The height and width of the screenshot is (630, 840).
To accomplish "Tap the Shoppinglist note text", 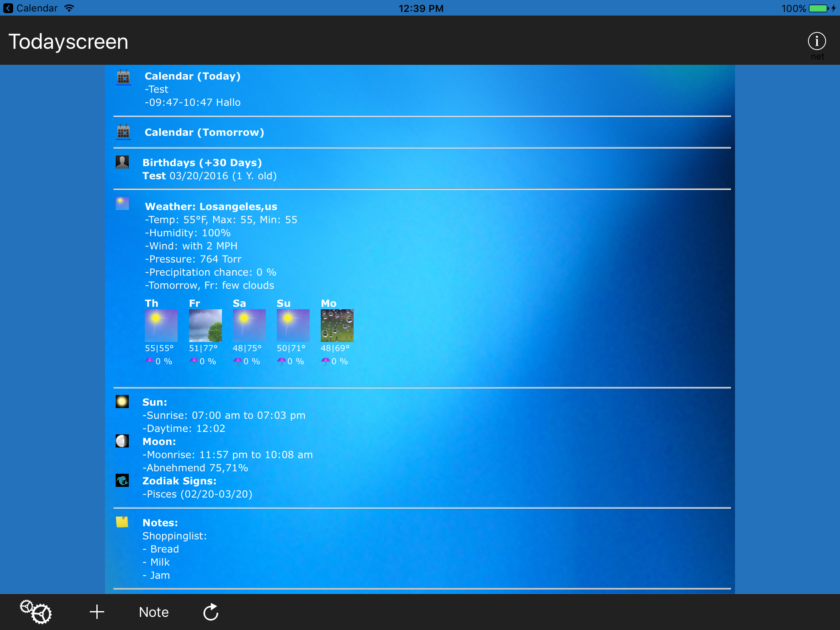I will click(174, 536).
